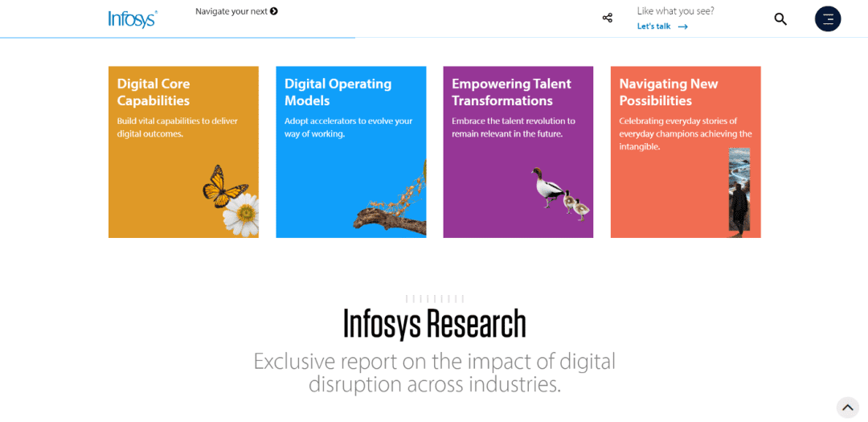Open Digital Operating Models heading
The width and height of the screenshot is (868, 422).
coord(338,92)
